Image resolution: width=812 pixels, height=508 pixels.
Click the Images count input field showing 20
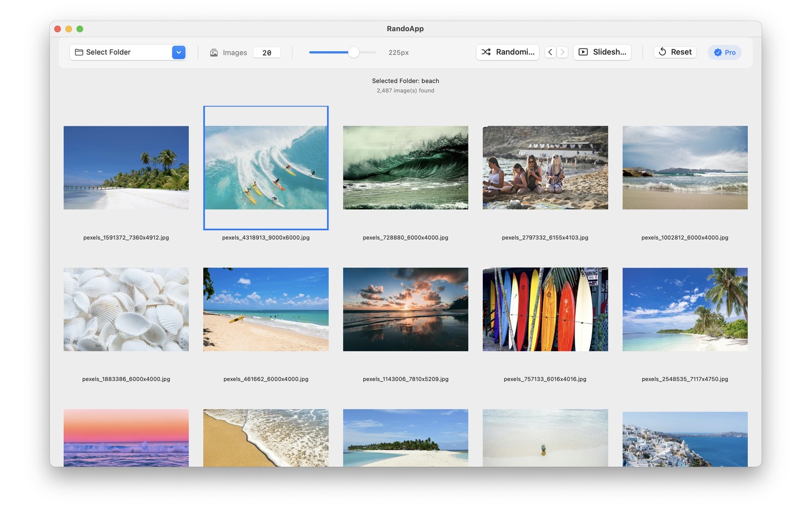tap(267, 52)
